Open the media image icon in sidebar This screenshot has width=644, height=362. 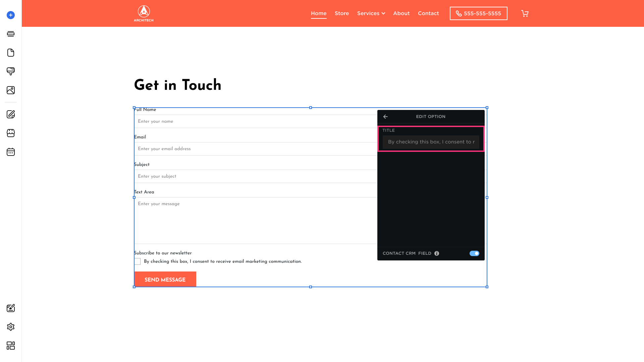[x=11, y=90]
